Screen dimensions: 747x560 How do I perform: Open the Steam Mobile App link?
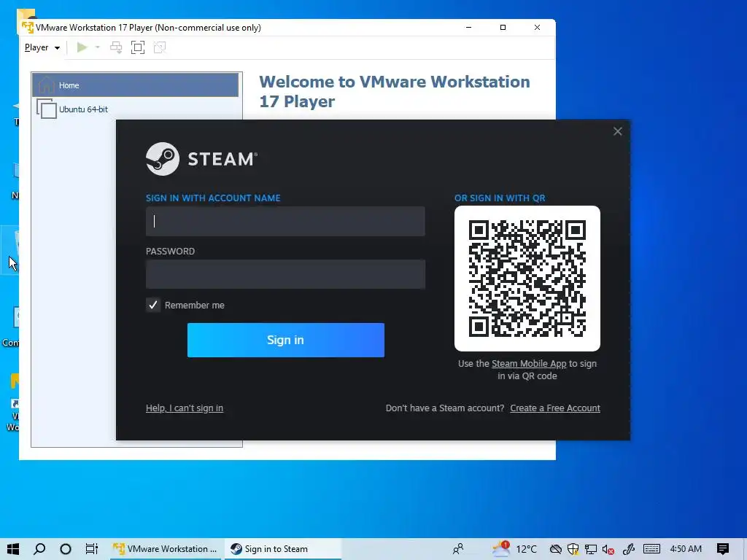point(529,364)
